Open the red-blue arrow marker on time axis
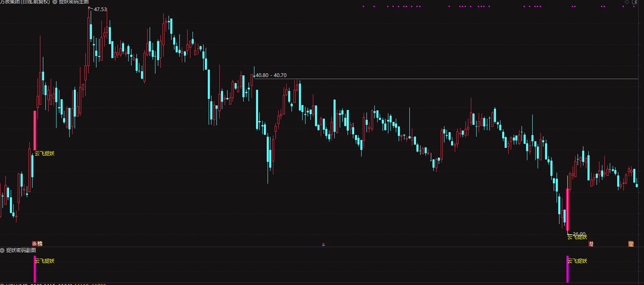The height and width of the screenshot is (285, 644). [324, 244]
